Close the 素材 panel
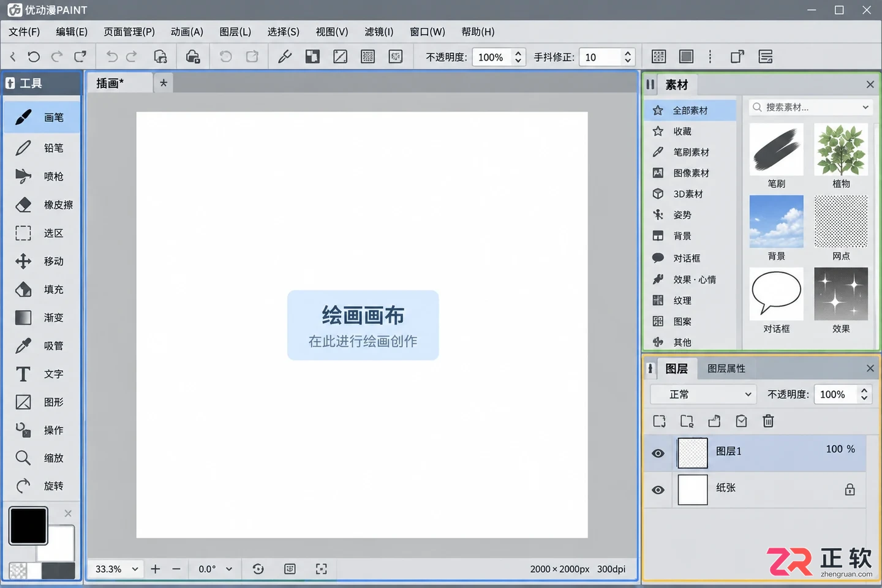Screen dimensions: 882x588 pos(870,85)
